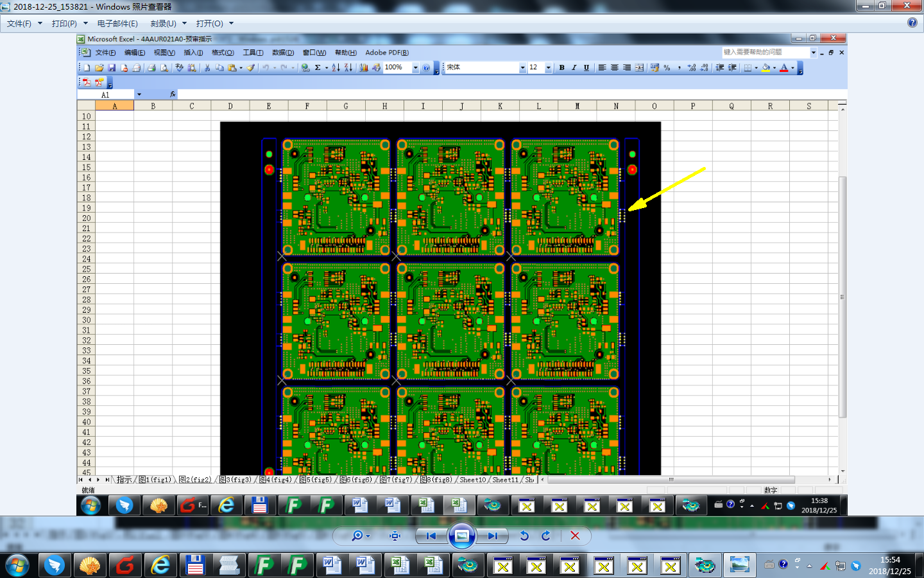Toggle Bold formatting in Excel toolbar
This screenshot has width=924, height=578.
click(x=562, y=67)
